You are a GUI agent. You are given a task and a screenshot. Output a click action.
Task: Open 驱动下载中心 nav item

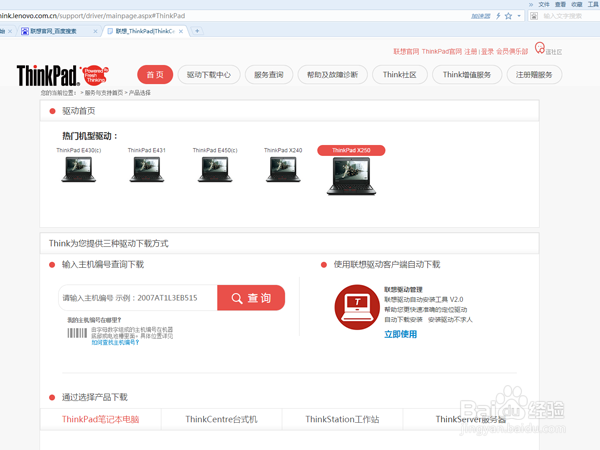click(x=209, y=75)
